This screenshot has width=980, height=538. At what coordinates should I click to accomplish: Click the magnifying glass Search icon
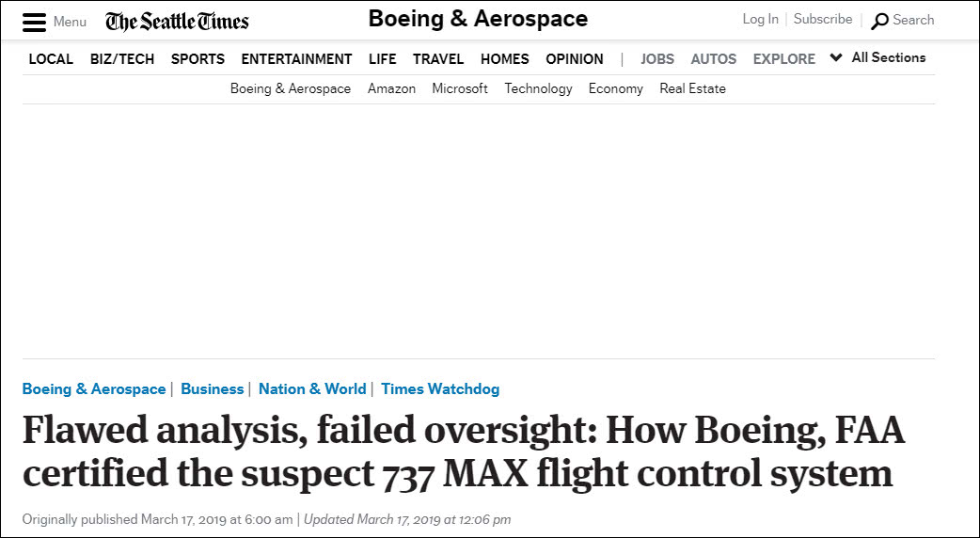point(879,22)
